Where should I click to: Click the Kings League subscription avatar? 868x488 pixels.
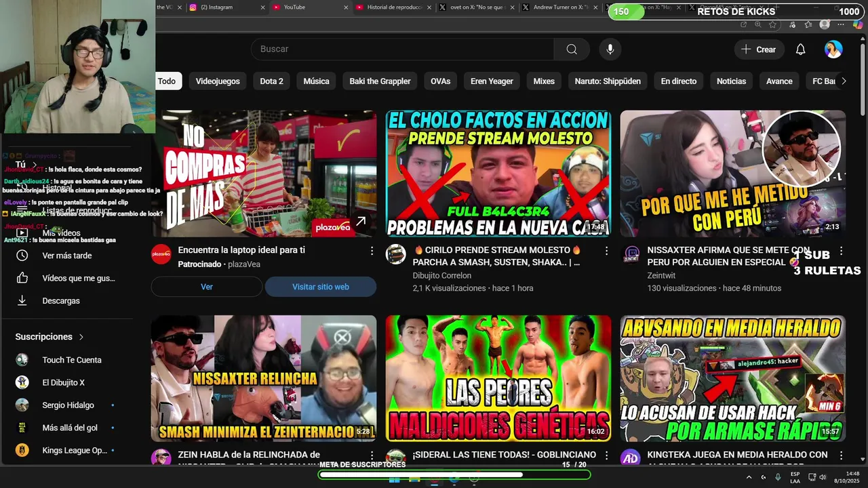point(22,450)
